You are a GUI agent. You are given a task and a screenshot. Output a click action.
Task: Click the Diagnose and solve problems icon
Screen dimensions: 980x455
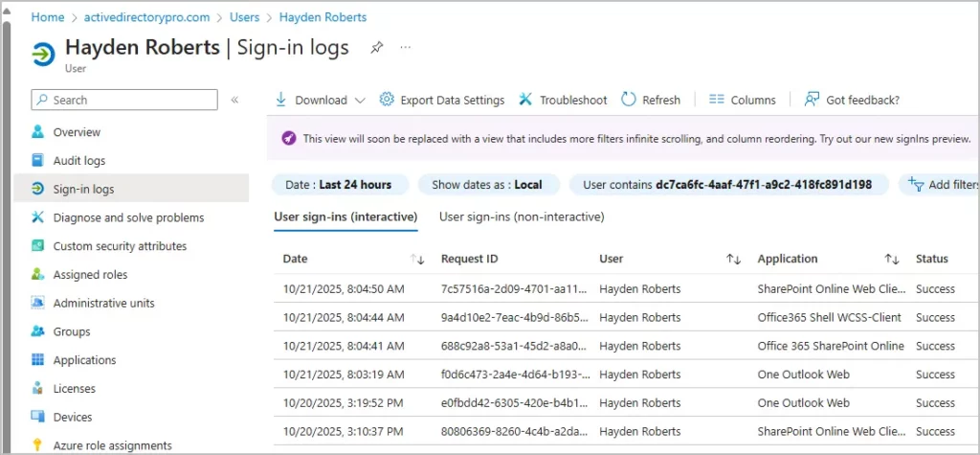(38, 217)
